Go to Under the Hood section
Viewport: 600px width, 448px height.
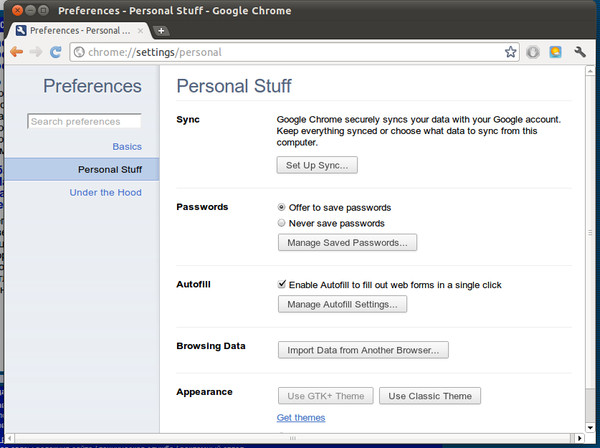coord(105,192)
